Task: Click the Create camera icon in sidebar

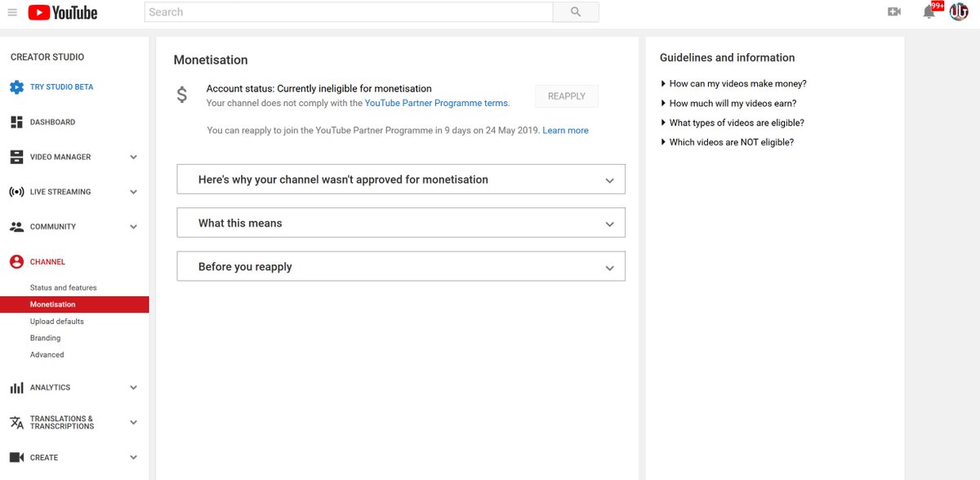Action: coord(16,458)
